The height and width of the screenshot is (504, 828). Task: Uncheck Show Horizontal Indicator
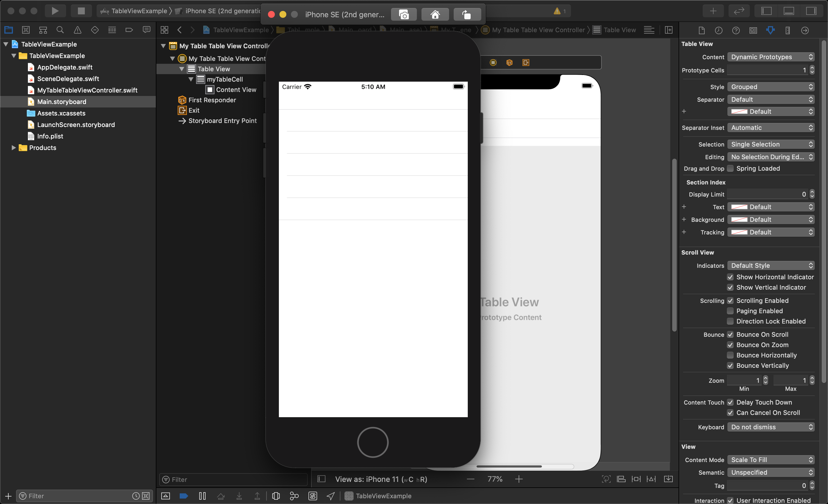click(x=730, y=277)
